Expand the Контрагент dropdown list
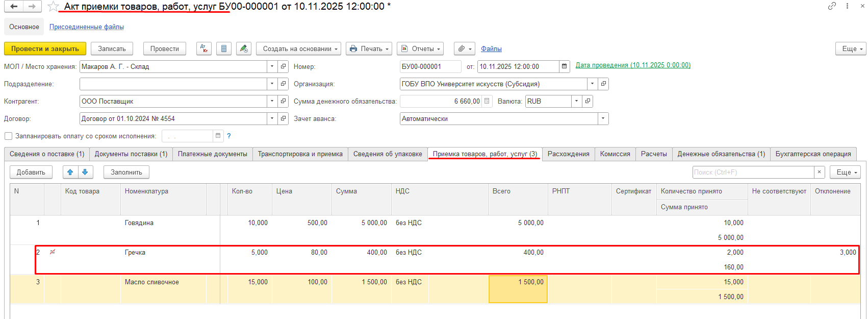Viewport: 868px width, 319px height. pos(272,101)
